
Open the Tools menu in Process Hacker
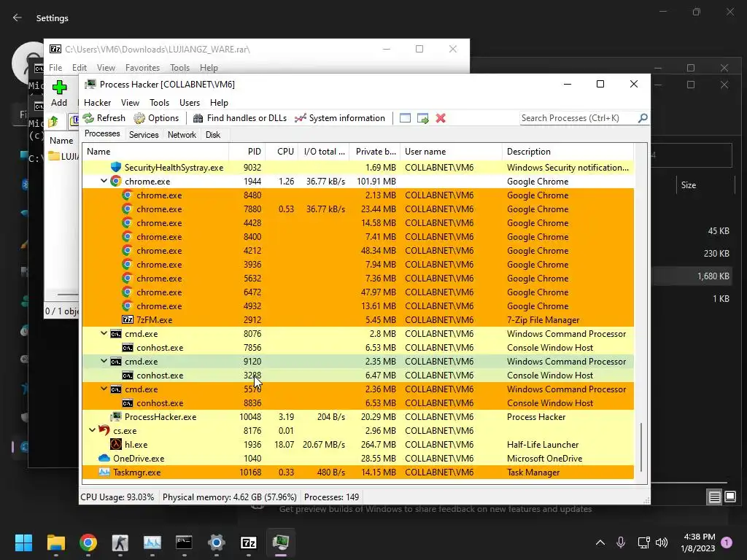tap(159, 102)
